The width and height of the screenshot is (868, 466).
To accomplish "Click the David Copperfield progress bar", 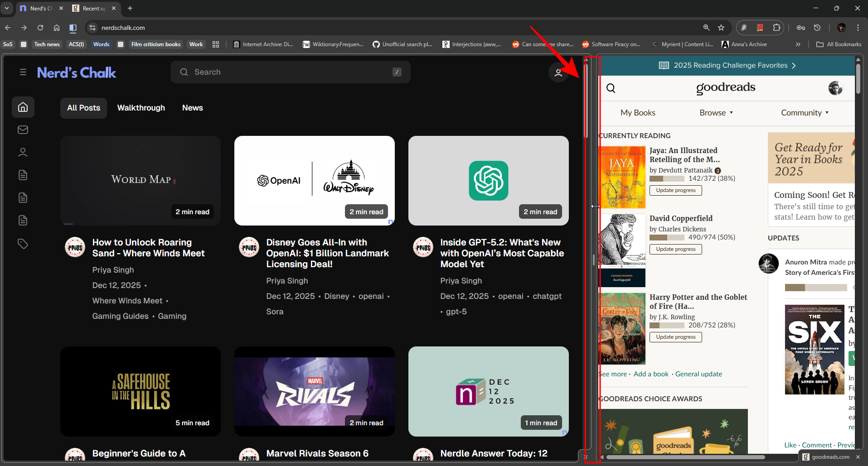I will 667,238.
